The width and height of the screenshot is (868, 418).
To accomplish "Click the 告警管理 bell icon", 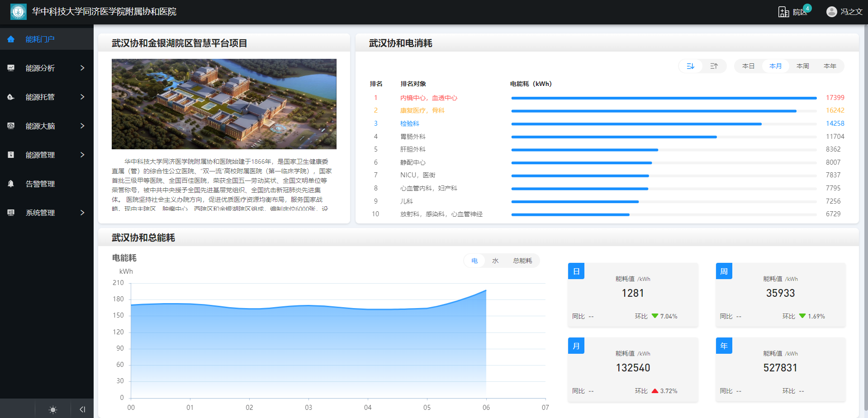I will (10, 184).
